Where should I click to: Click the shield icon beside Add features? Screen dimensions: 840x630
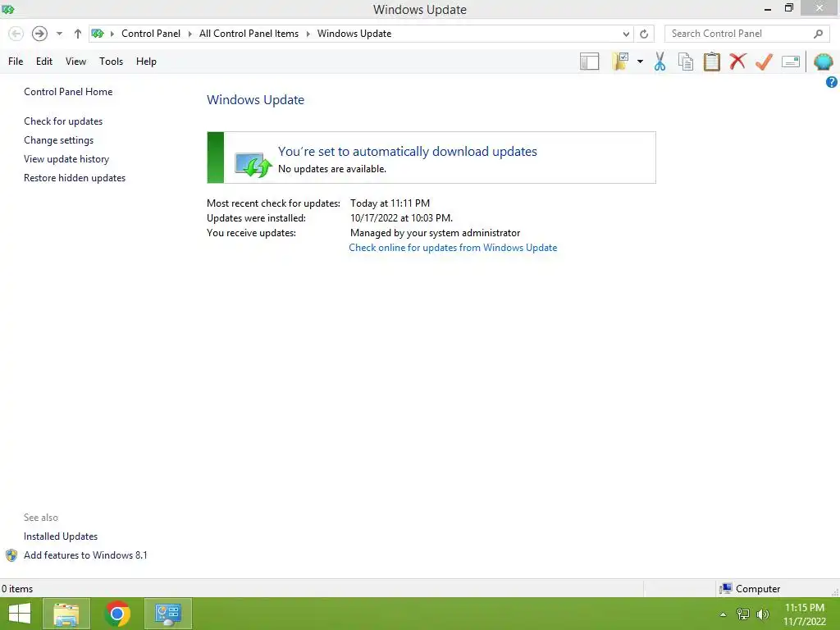11,555
